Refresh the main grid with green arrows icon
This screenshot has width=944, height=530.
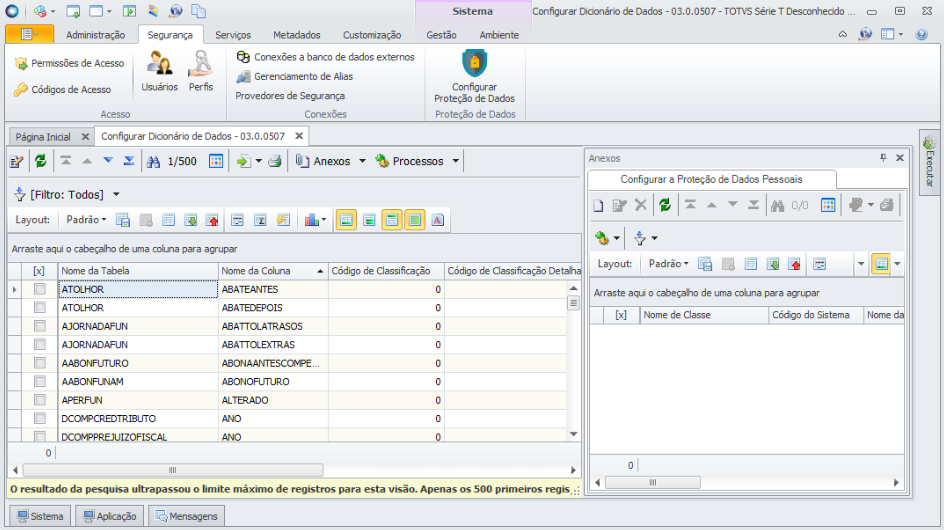point(40,161)
